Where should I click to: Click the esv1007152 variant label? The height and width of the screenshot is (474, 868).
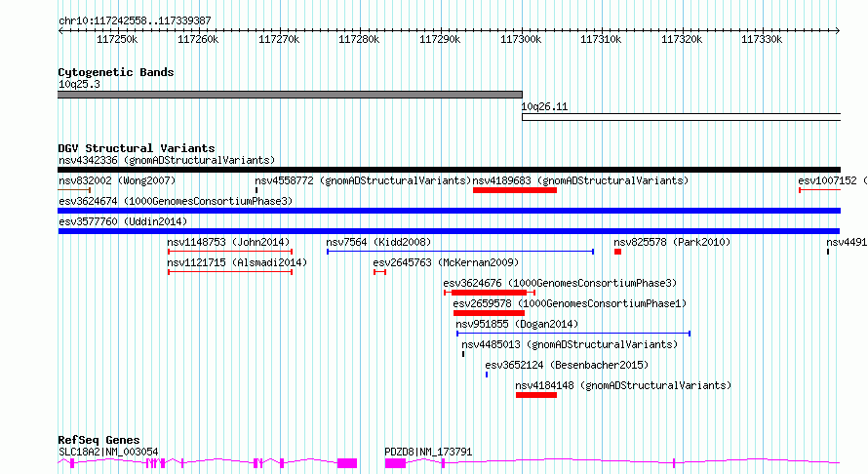(833, 180)
